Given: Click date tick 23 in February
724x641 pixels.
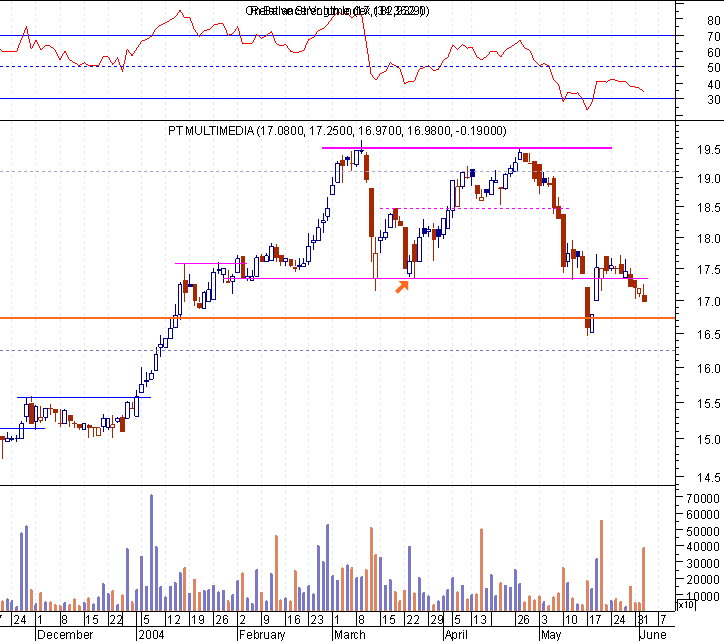Looking at the screenshot, I should click(x=317, y=620).
